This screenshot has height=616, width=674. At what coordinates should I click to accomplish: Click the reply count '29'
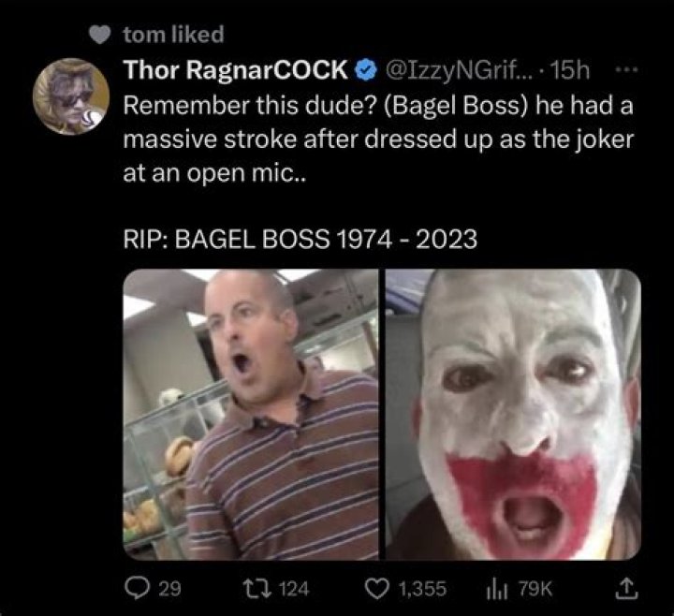point(168,588)
